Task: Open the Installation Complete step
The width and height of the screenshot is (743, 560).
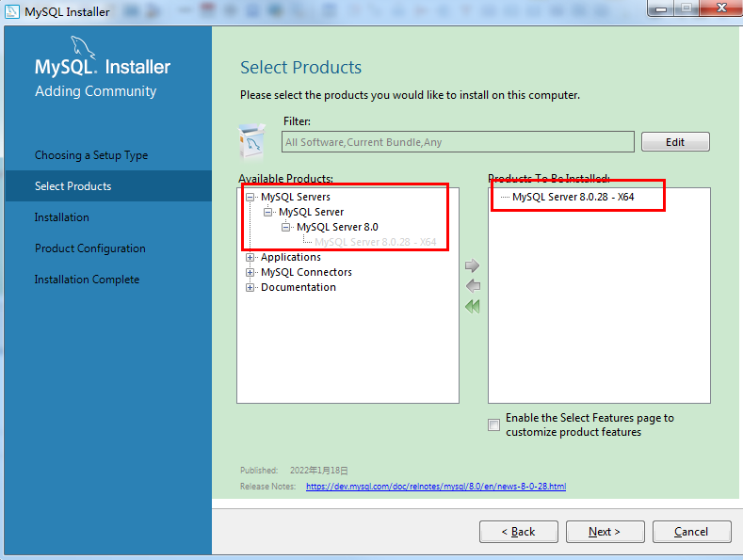Action: [87, 280]
